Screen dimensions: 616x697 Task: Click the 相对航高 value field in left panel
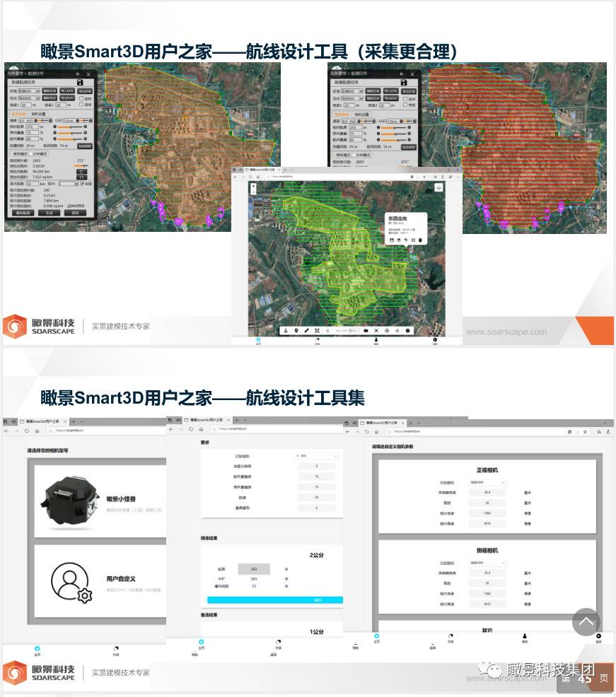coord(32,127)
